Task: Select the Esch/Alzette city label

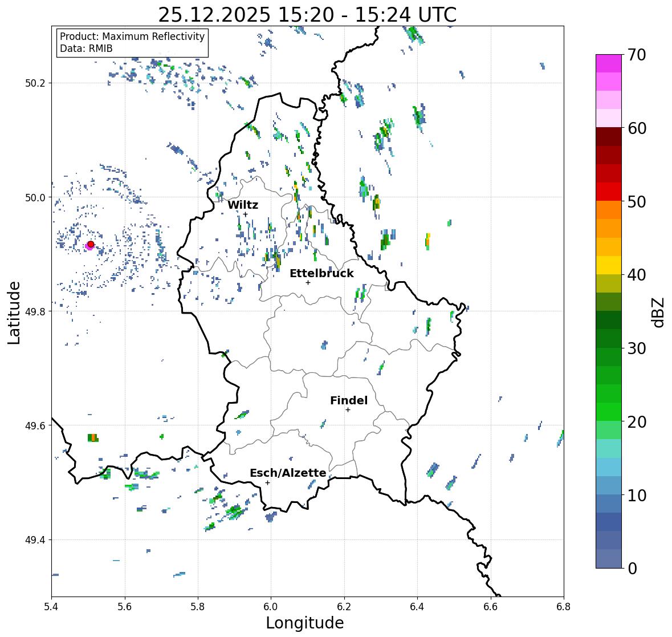Action: coord(288,473)
